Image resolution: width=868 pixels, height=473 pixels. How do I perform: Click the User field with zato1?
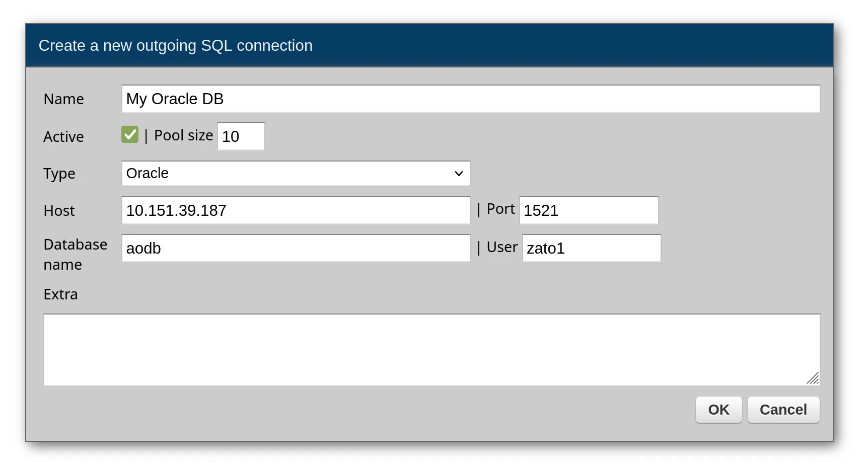tap(591, 248)
